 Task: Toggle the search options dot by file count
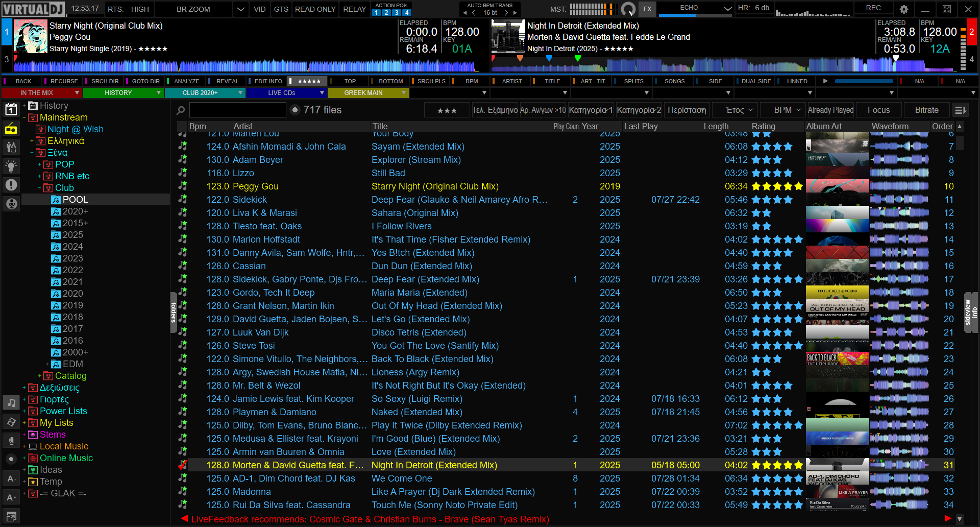295,110
